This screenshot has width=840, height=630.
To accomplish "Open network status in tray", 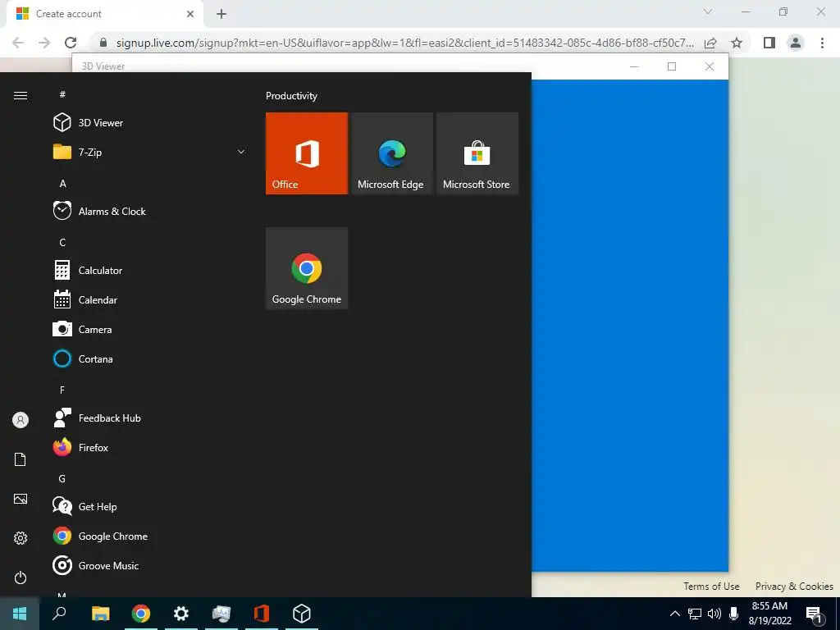I will click(695, 614).
